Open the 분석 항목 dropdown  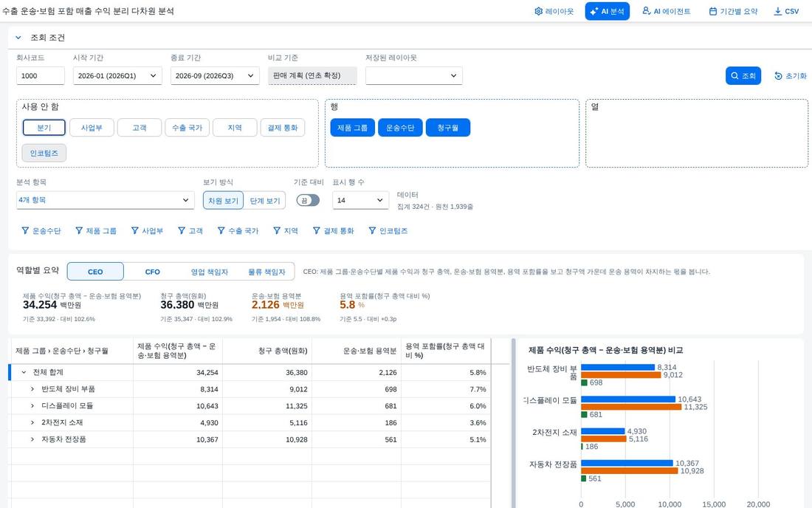point(105,200)
